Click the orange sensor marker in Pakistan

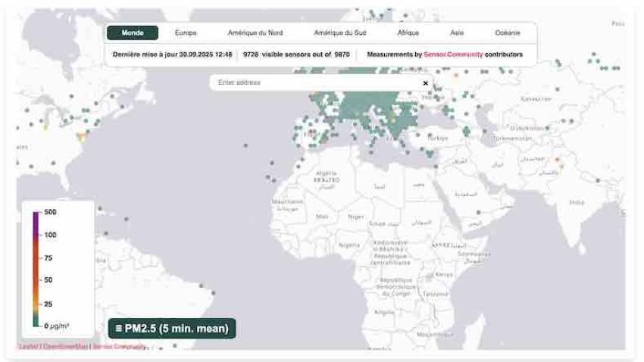click(558, 159)
